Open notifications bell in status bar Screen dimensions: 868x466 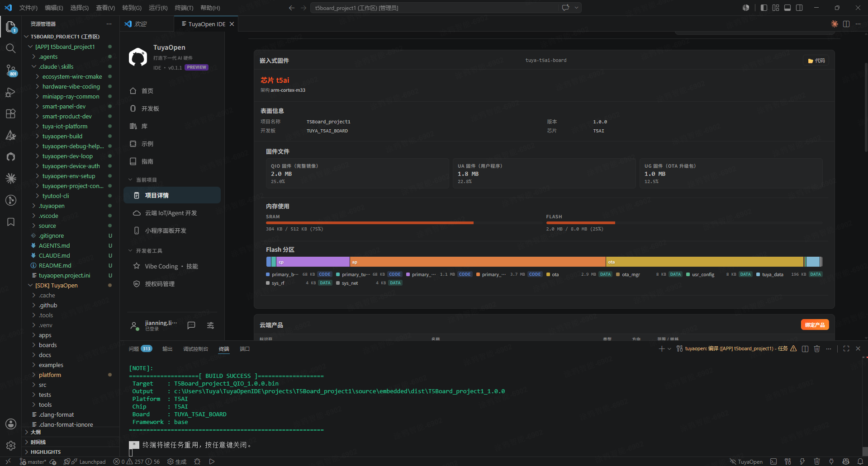pos(860,461)
